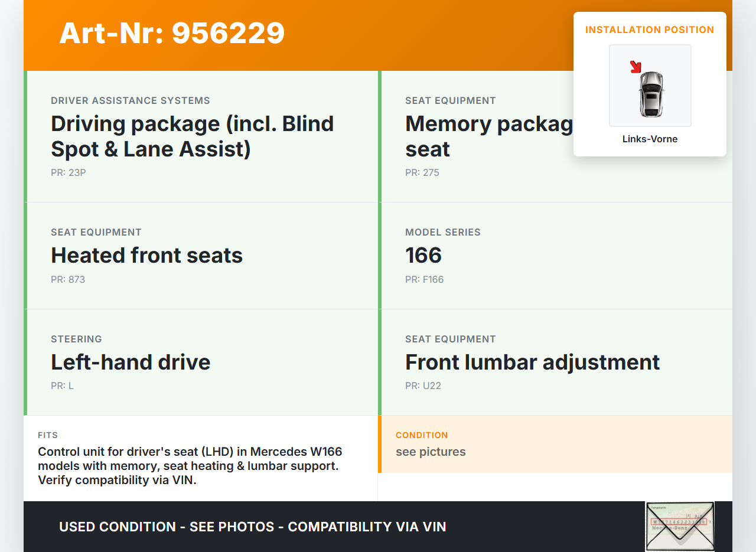The width and height of the screenshot is (756, 552).
Task: Click the Links-Vorne position label
Action: coord(650,139)
